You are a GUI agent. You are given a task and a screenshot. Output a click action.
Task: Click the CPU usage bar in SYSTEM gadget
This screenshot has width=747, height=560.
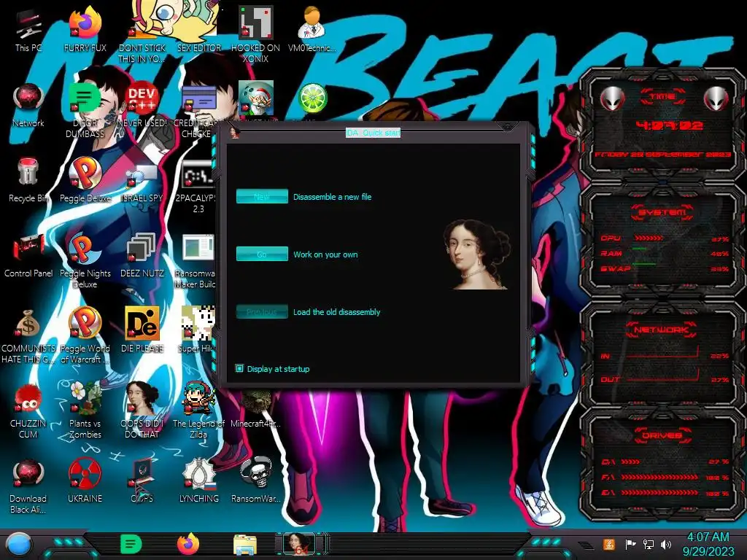point(648,238)
